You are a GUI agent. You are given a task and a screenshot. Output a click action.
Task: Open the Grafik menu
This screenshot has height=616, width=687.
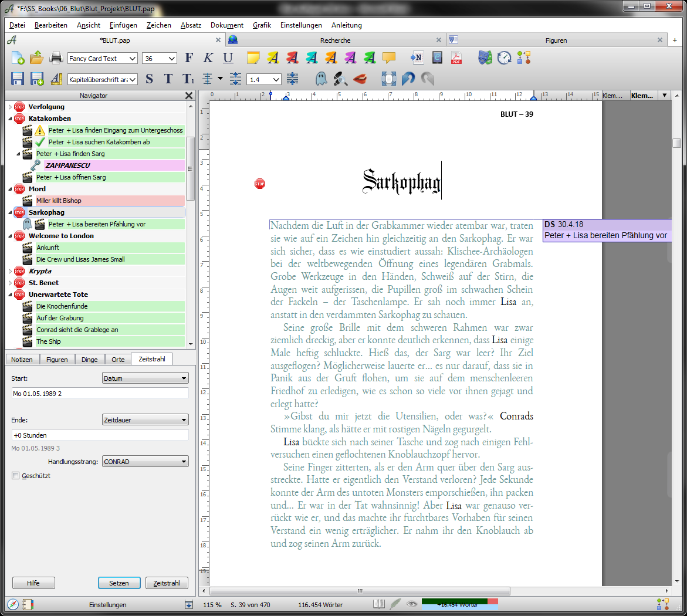coord(262,25)
